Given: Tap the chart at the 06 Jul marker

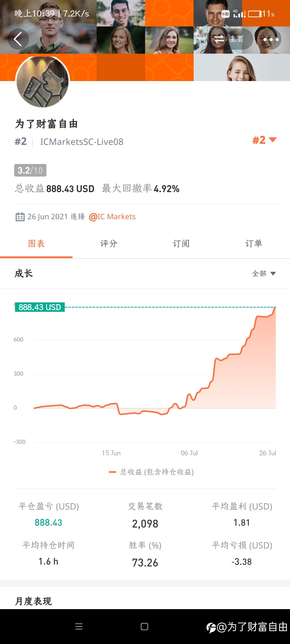Looking at the screenshot, I should (189, 453).
